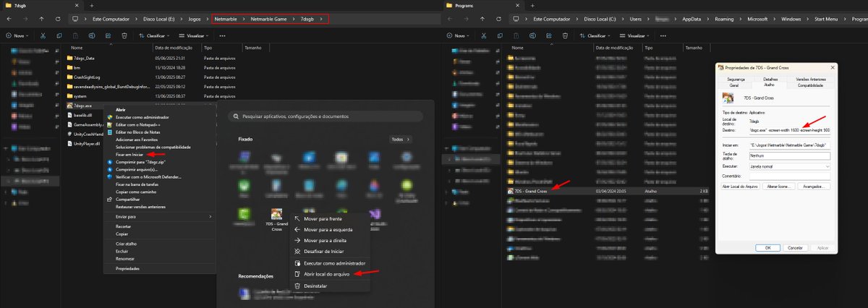Select 'Desafixar de Iniciar' option

(330, 251)
